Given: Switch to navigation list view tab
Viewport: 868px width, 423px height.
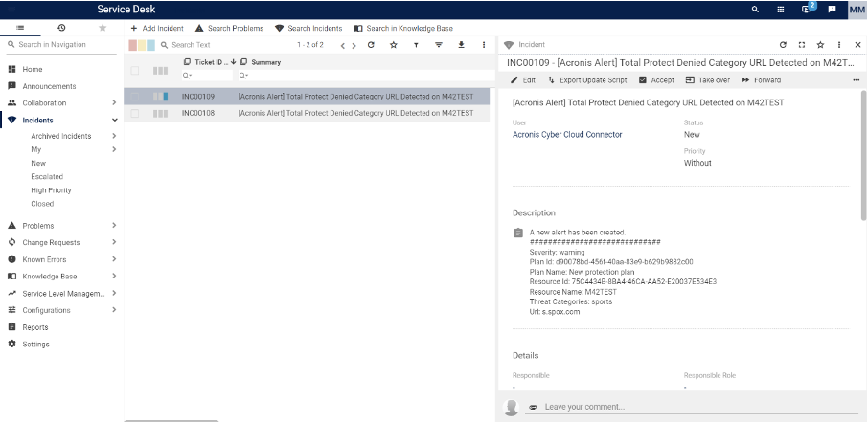Looking at the screenshot, I should click(20, 28).
